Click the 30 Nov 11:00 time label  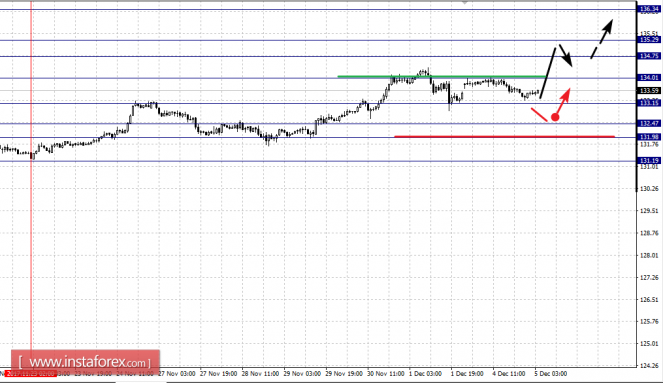386,374
